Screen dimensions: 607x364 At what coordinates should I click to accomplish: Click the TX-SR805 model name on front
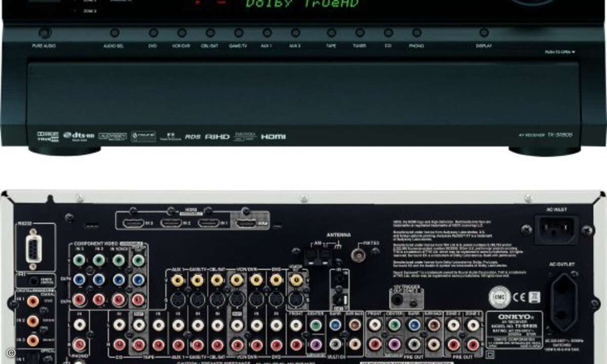click(559, 135)
